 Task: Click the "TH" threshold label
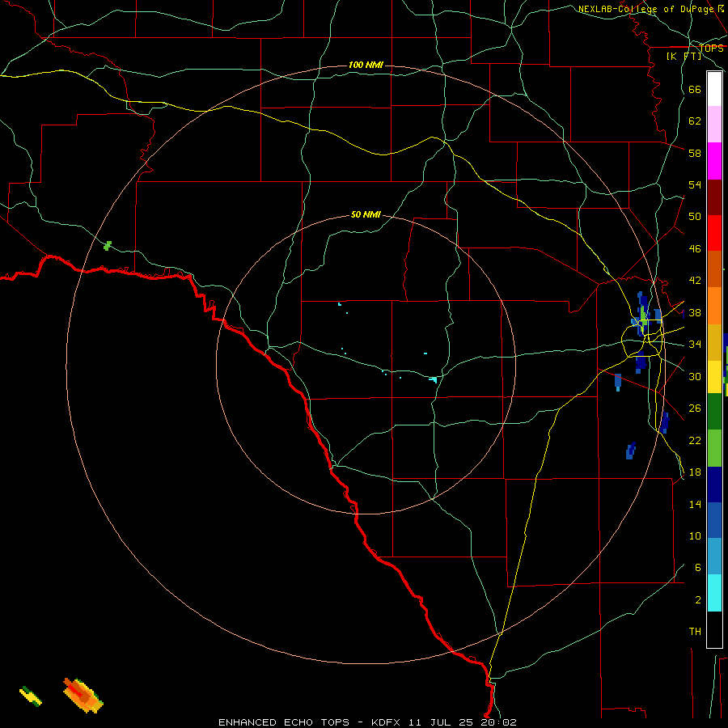pyautogui.click(x=695, y=632)
